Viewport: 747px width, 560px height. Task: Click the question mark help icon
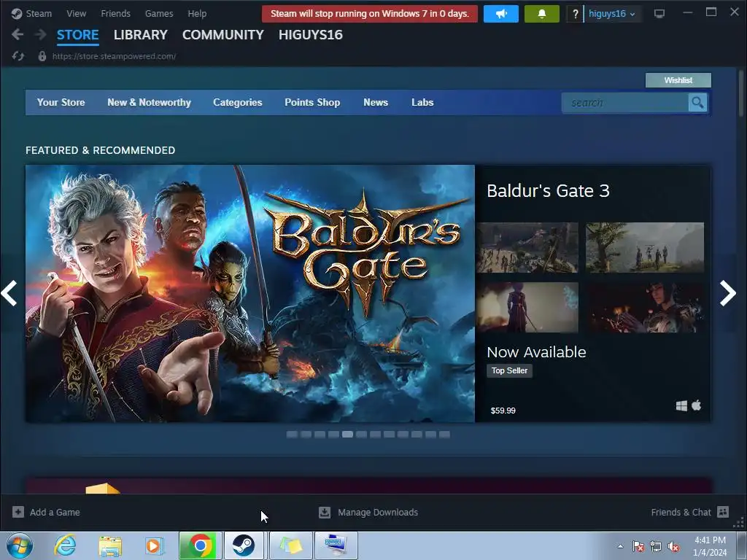(575, 14)
